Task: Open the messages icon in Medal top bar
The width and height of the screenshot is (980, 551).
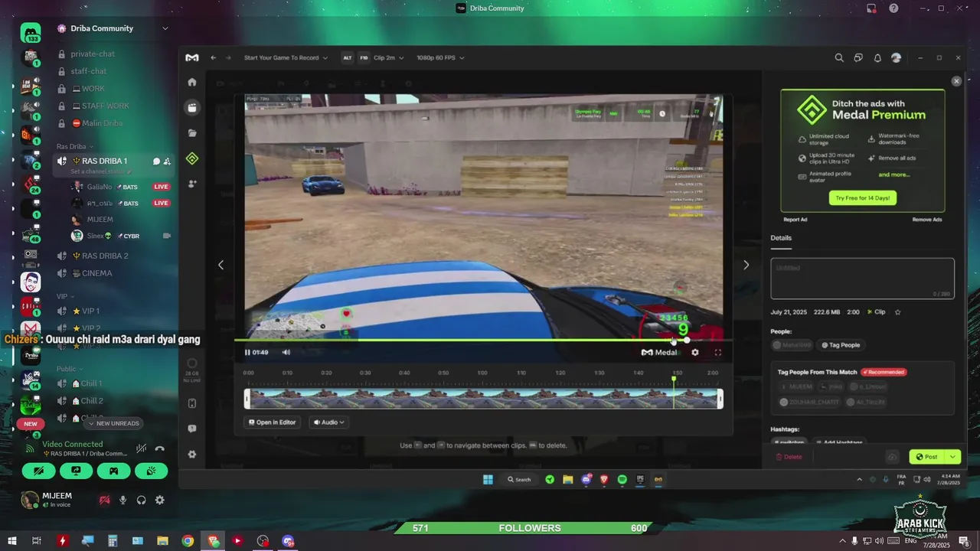Action: (858, 57)
